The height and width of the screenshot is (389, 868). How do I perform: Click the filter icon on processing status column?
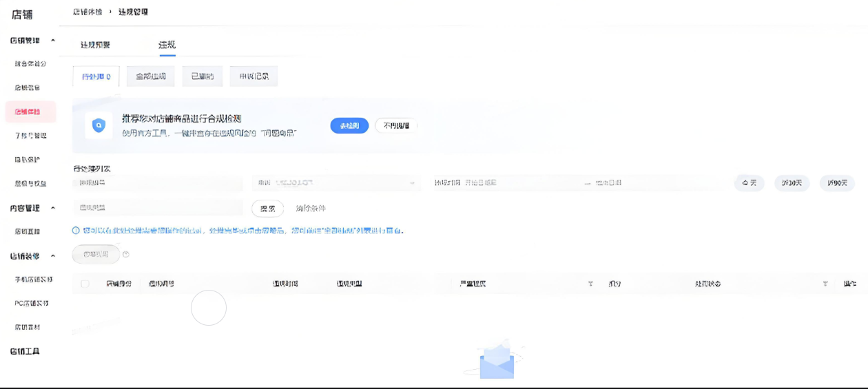[825, 284]
